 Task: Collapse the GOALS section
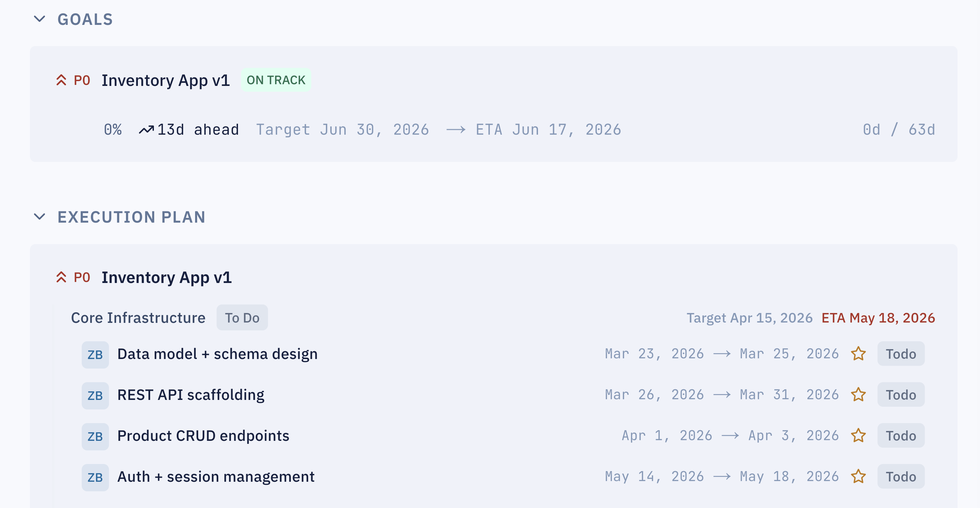pos(39,19)
